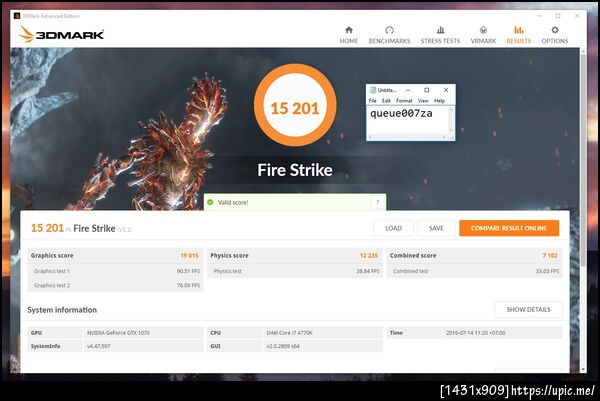Open the File menu in Notepad
The height and width of the screenshot is (401, 600).
pos(372,101)
